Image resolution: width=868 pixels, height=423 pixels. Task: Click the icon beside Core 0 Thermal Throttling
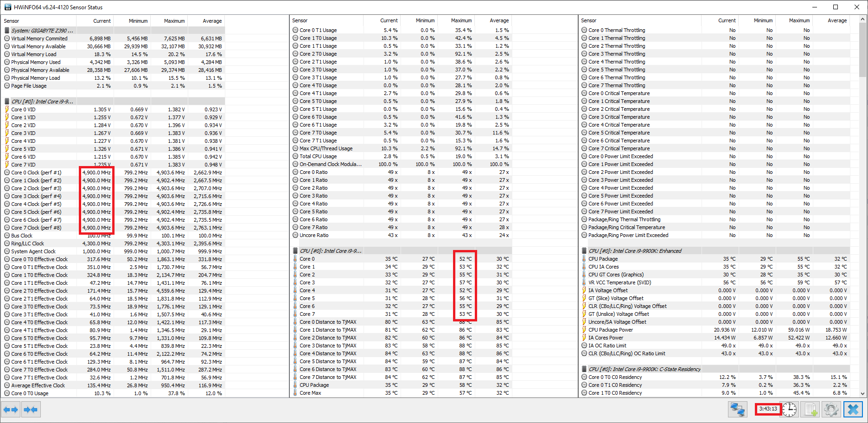click(584, 30)
